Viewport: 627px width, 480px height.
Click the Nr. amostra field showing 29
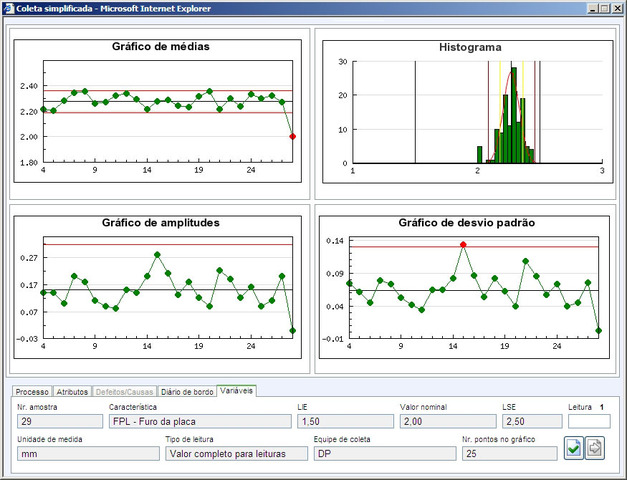60,421
